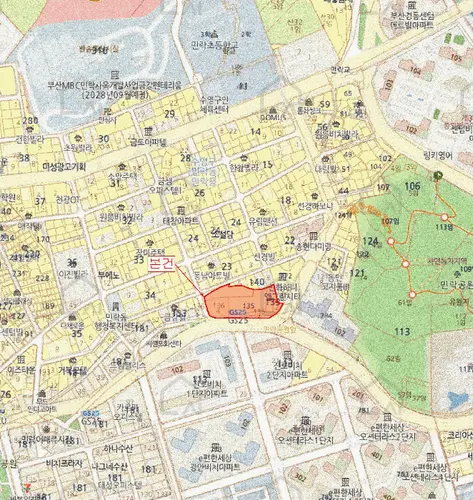Screen dimensions: 473x500
Task: Click the building icon above 이즈타운
Action: [21, 359]
